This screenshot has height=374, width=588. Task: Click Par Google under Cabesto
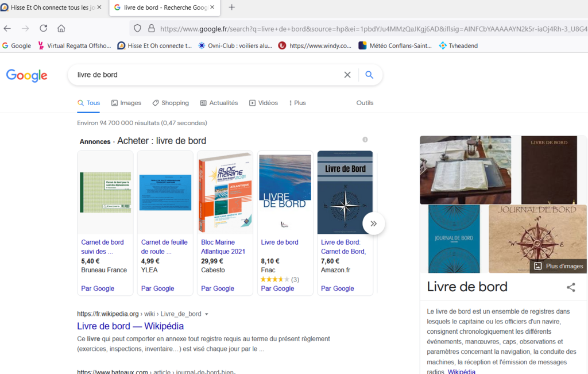point(218,288)
